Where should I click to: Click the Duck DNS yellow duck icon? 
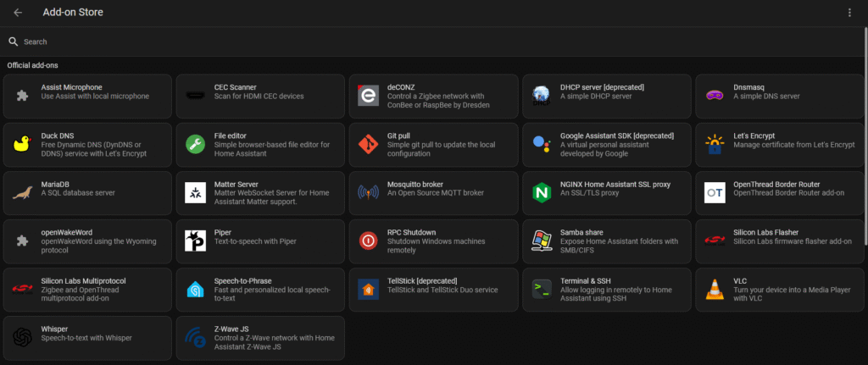22,144
